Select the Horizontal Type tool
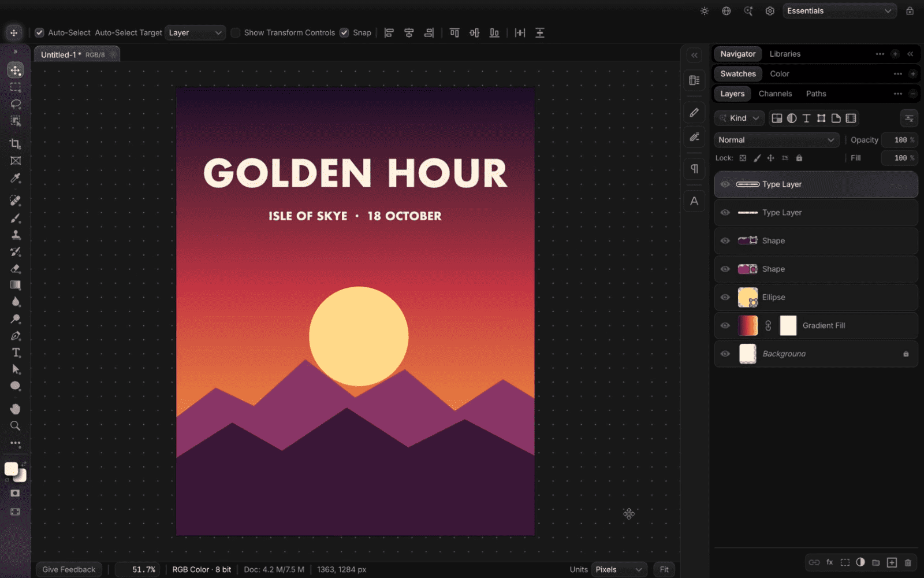 tap(16, 353)
